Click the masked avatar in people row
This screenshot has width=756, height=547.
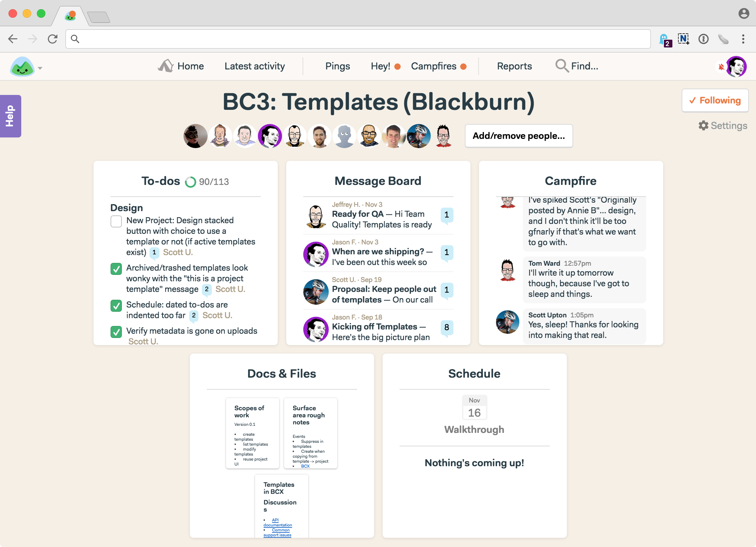coord(196,136)
